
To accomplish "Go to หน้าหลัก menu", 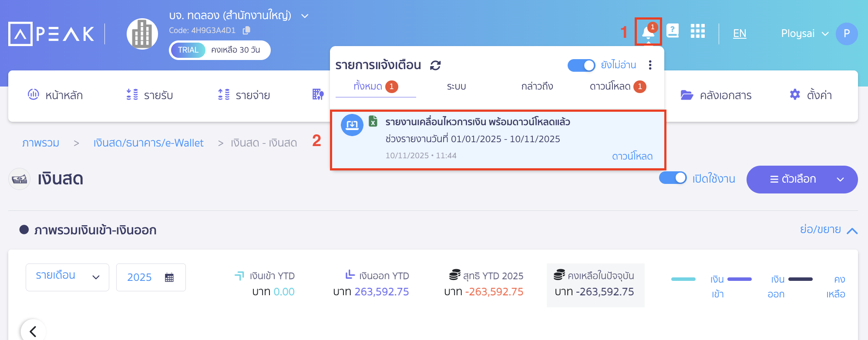I will (55, 95).
